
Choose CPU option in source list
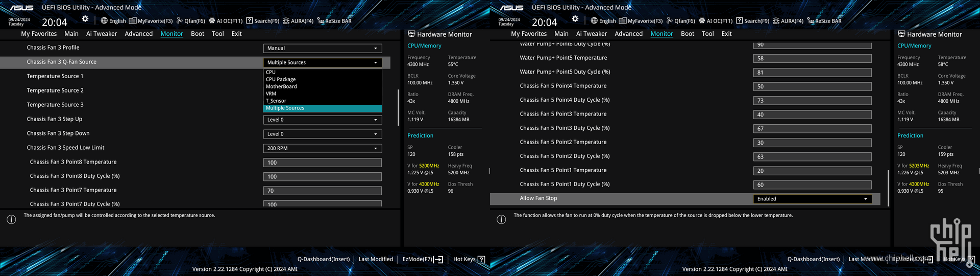click(323, 72)
